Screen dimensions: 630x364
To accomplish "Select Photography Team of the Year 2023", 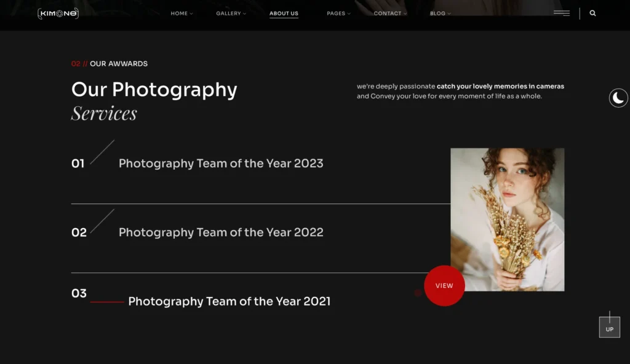I will 221,164.
